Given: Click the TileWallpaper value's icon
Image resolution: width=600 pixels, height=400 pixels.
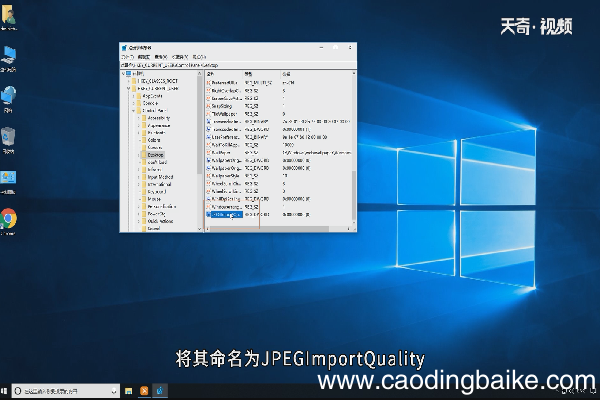Looking at the screenshot, I should tap(209, 114).
